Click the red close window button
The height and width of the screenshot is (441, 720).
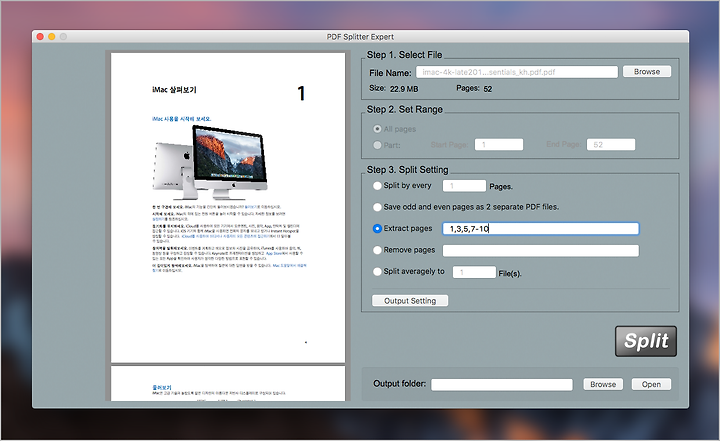[40, 37]
